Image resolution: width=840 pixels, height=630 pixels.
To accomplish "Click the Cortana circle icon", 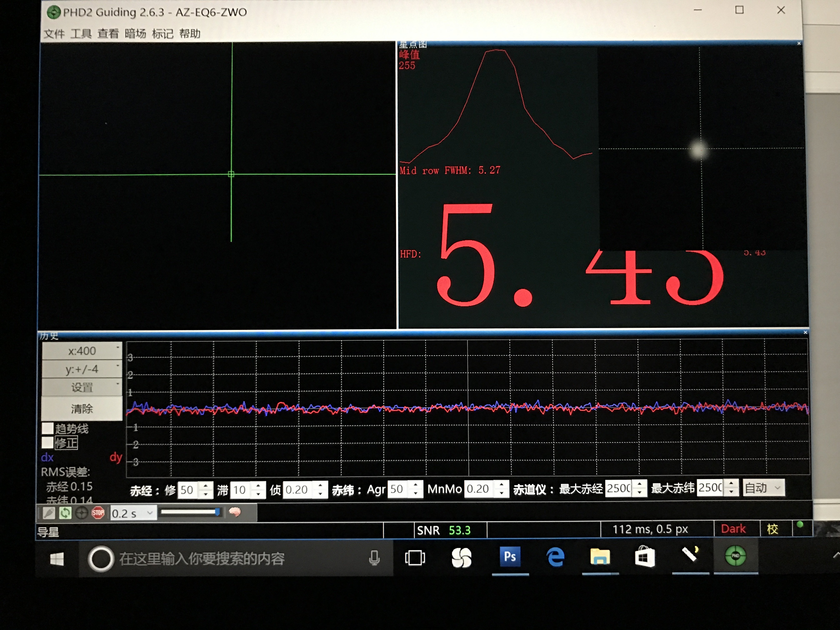I will click(101, 559).
